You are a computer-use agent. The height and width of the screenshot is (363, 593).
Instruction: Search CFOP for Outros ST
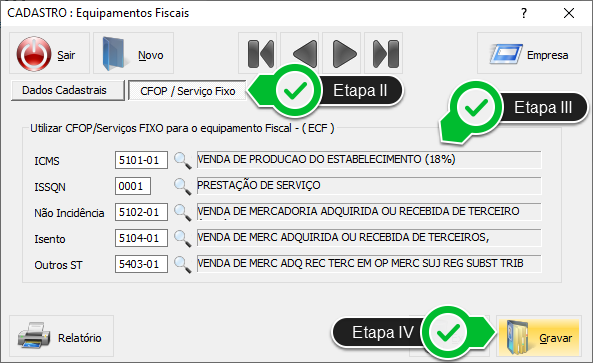[x=183, y=265]
